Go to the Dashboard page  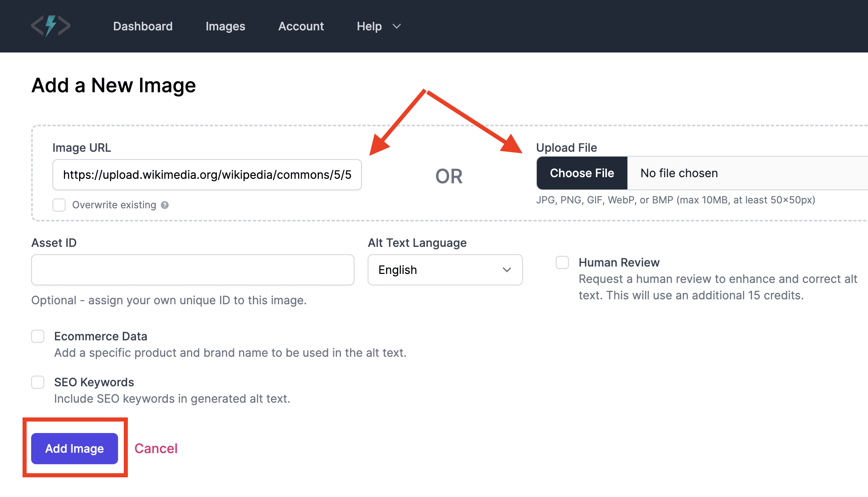(143, 26)
